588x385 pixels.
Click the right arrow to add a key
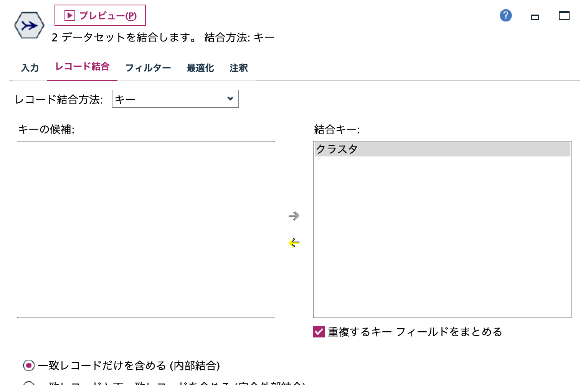coord(294,216)
